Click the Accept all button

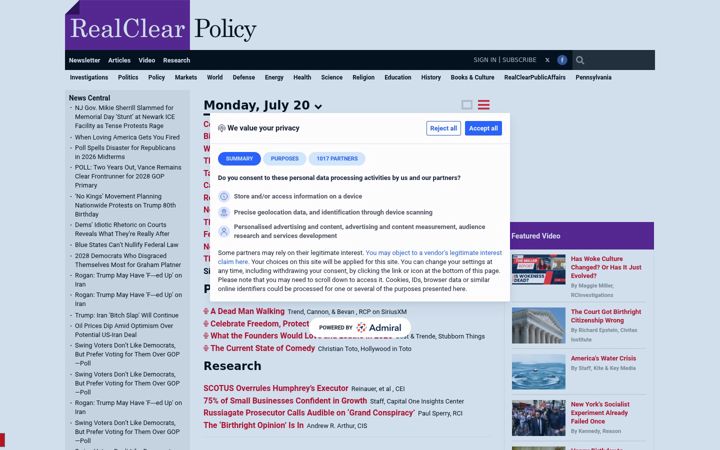click(484, 129)
